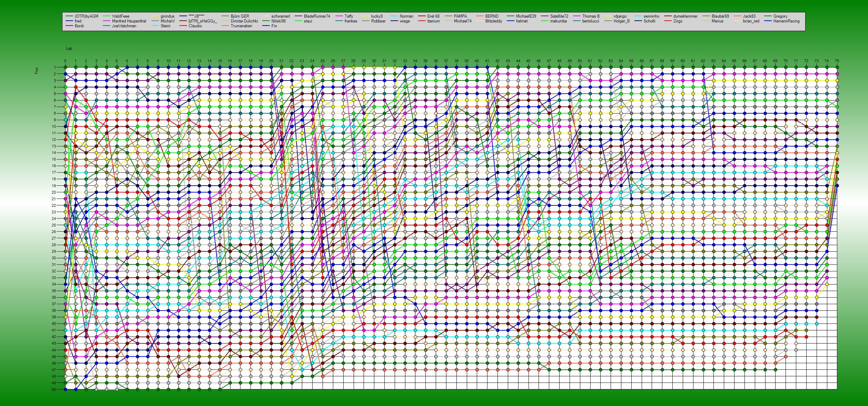Click the wiege legend name

pos(405,21)
